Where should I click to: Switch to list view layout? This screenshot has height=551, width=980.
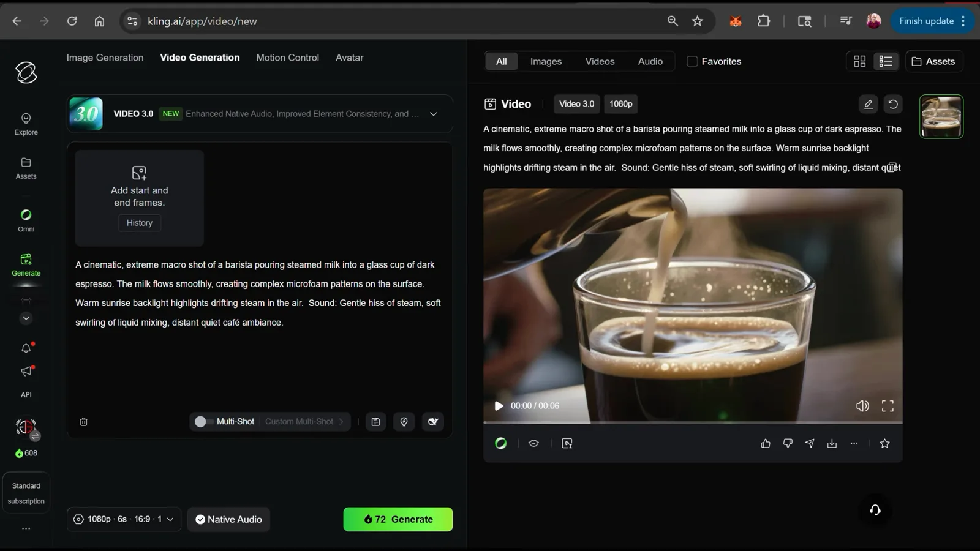tap(886, 61)
